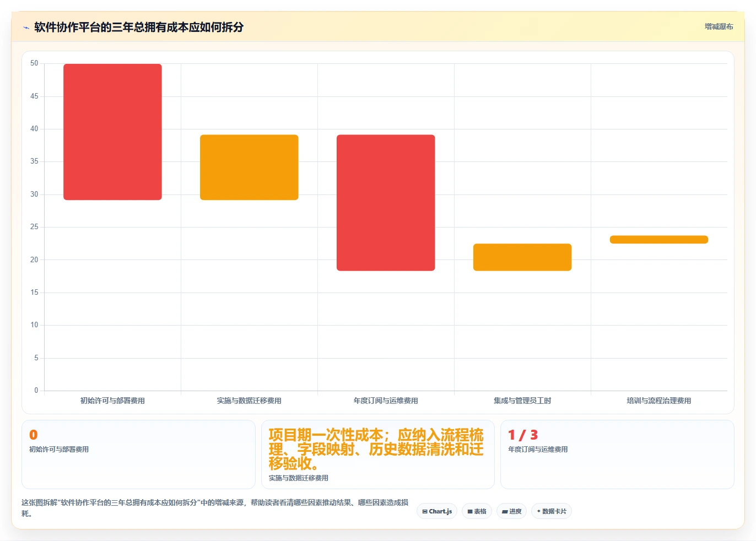Click the 表格 tag chip
This screenshot has width=756, height=541.
477,511
